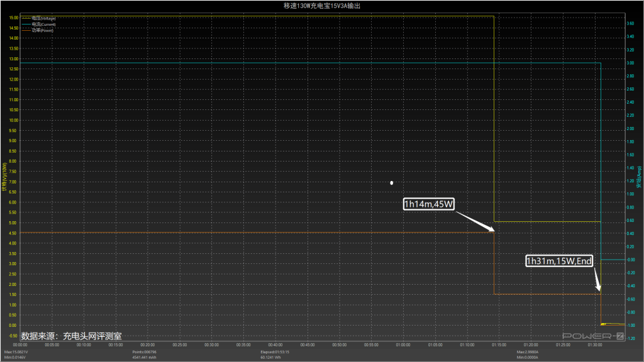Click the -1.20 tick on the current axis
This screenshot has height=362, width=644.
[630, 339]
